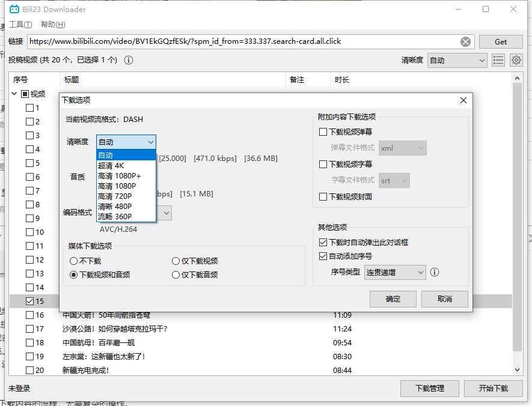Click the 确定 button
532x406 pixels.
click(393, 298)
